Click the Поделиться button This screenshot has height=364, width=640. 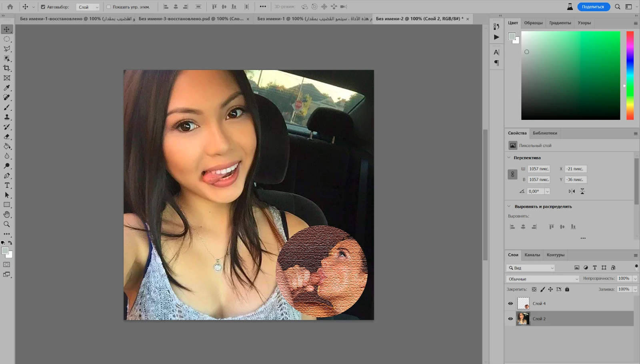[593, 7]
